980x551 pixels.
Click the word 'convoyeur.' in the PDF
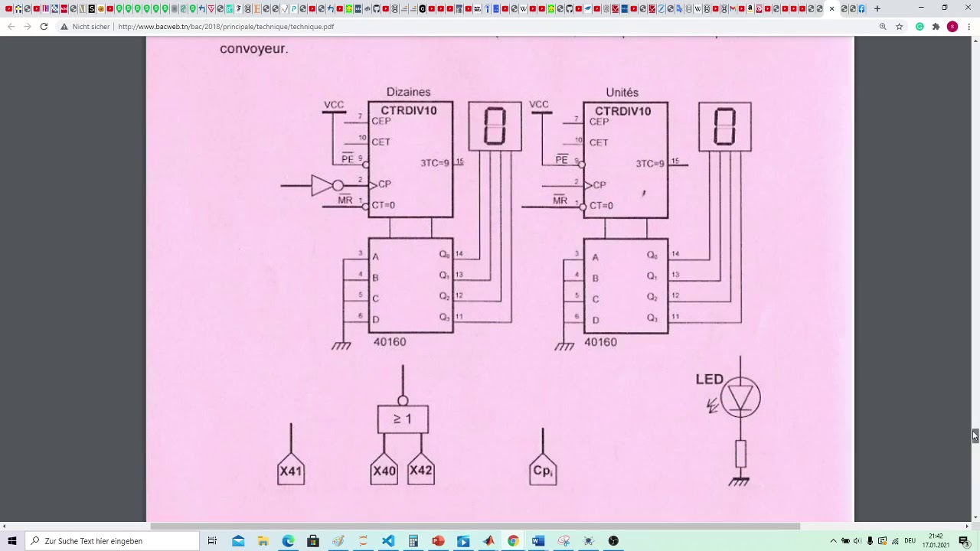(x=253, y=48)
